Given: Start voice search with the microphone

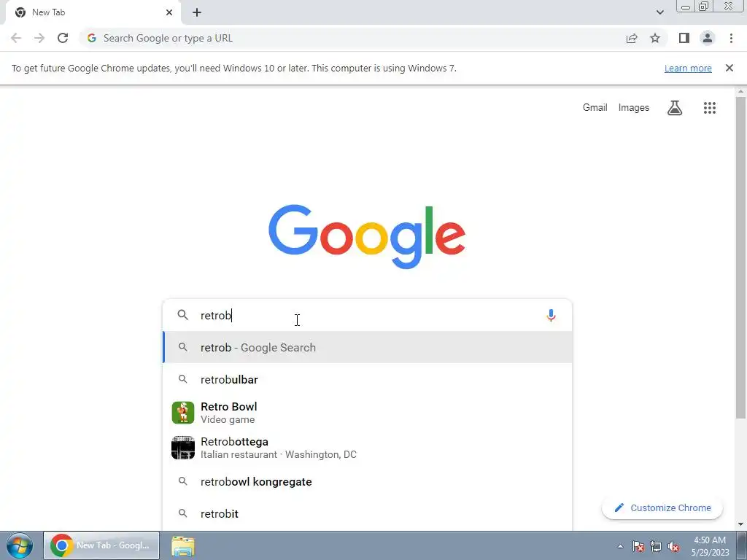Looking at the screenshot, I should pyautogui.click(x=551, y=315).
